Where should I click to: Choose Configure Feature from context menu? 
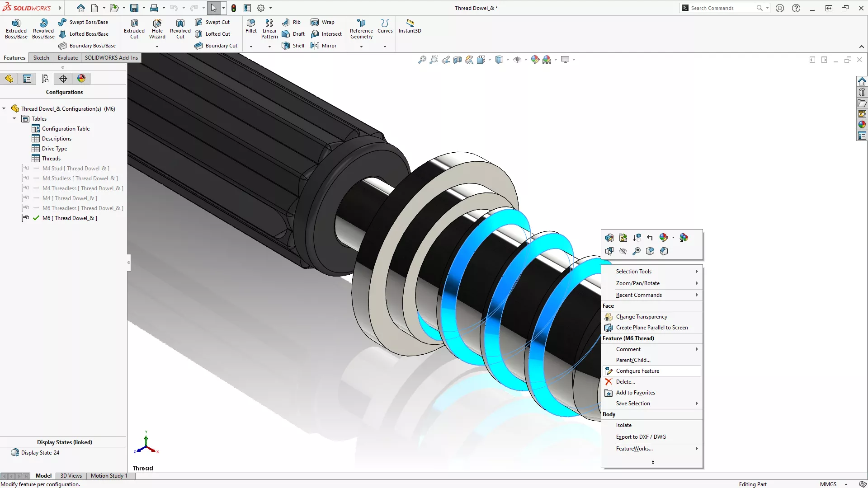click(637, 371)
